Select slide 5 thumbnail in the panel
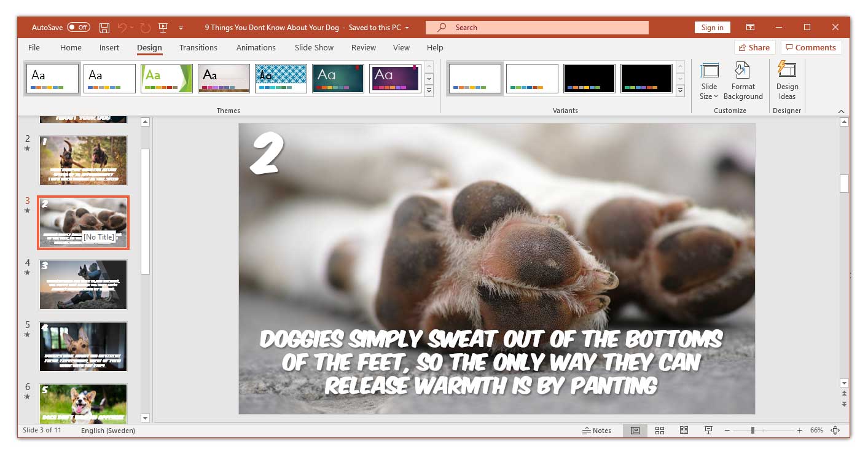This screenshot has height=457, width=868. 83,346
